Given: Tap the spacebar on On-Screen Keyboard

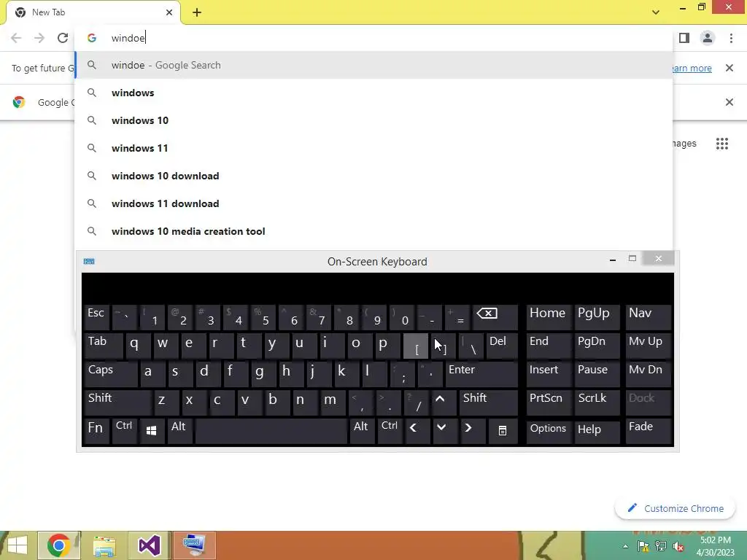Looking at the screenshot, I should click(x=271, y=431).
